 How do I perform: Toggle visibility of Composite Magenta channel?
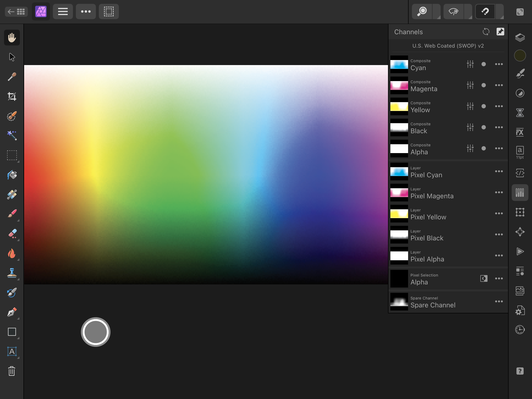(483, 85)
